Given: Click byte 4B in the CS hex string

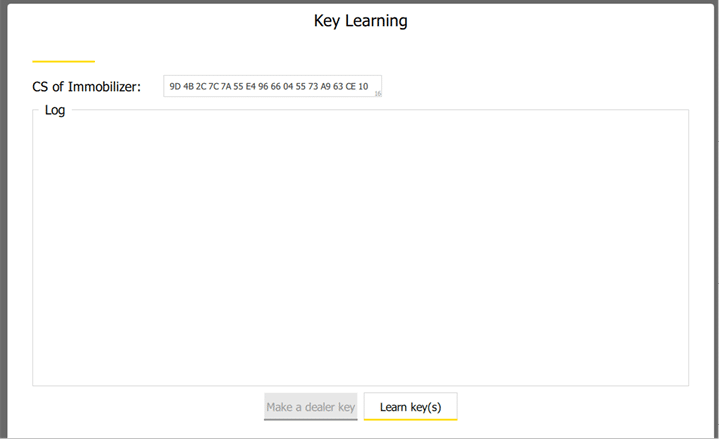Looking at the screenshot, I should (x=188, y=87).
